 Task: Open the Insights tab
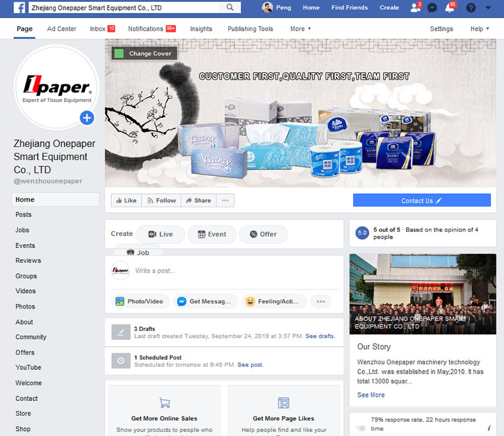tap(201, 29)
